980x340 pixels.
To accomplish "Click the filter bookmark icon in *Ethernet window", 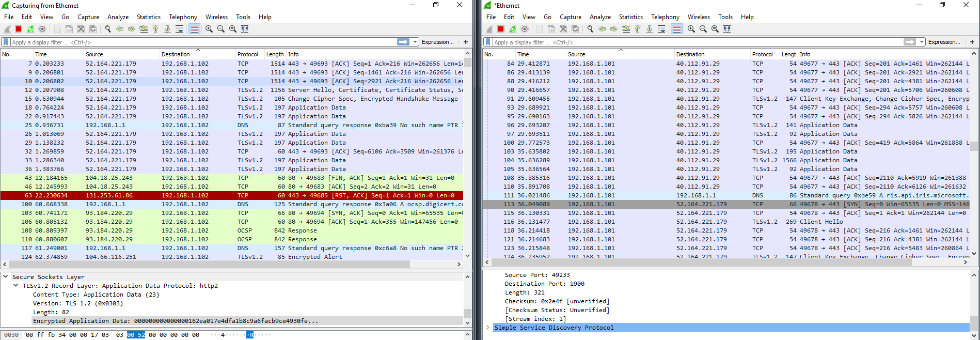I will coord(488,42).
